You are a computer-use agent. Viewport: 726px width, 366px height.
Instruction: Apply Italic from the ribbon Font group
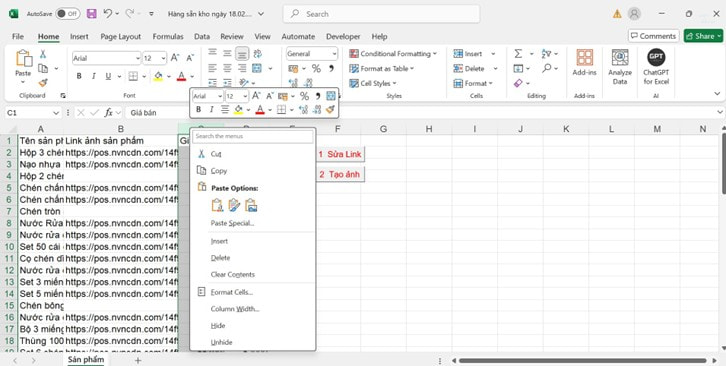pos(94,76)
